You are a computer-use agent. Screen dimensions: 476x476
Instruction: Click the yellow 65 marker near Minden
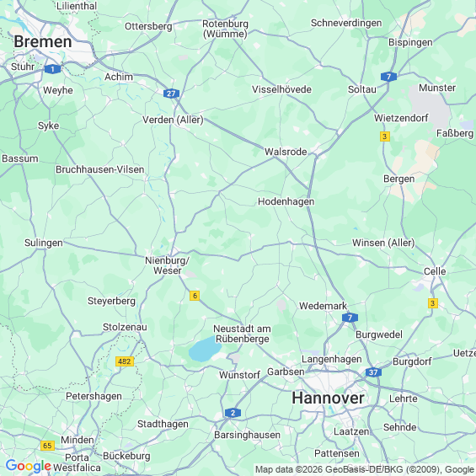(47, 446)
